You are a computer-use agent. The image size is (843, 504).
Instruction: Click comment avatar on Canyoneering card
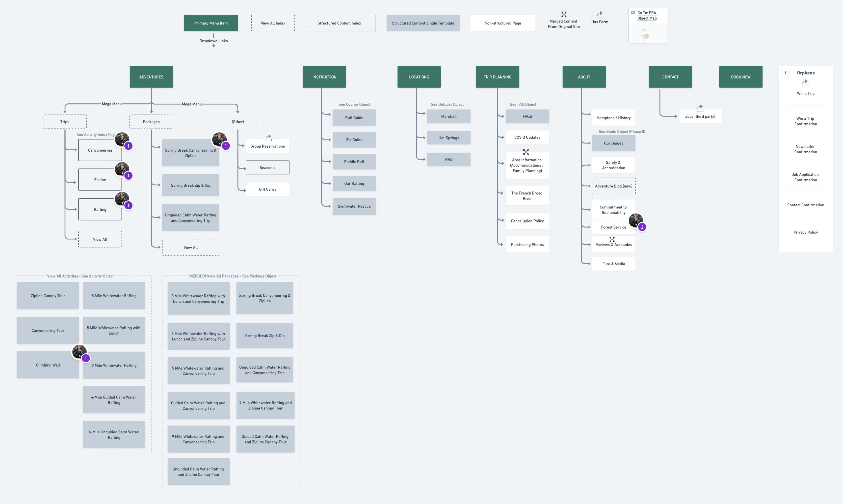(x=122, y=139)
